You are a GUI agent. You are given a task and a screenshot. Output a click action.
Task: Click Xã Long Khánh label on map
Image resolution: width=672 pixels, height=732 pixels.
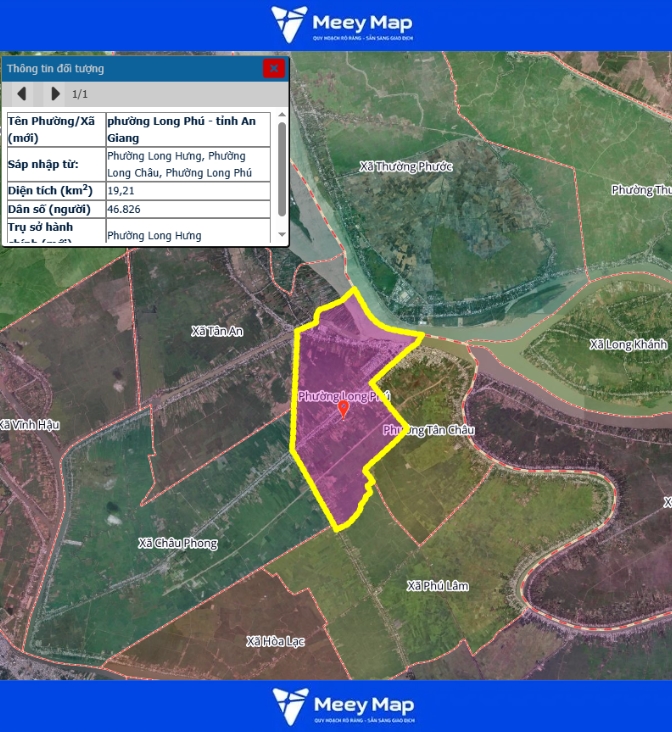coord(627,344)
